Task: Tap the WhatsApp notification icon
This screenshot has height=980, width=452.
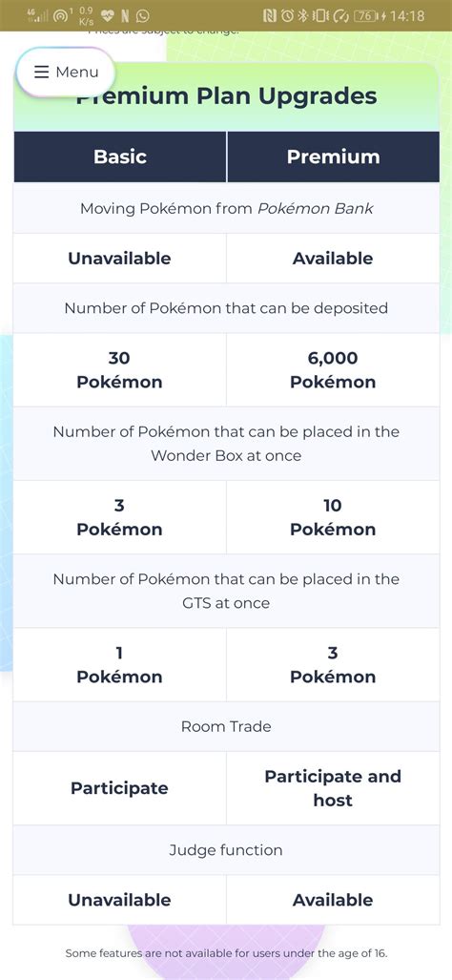Action: point(143,16)
